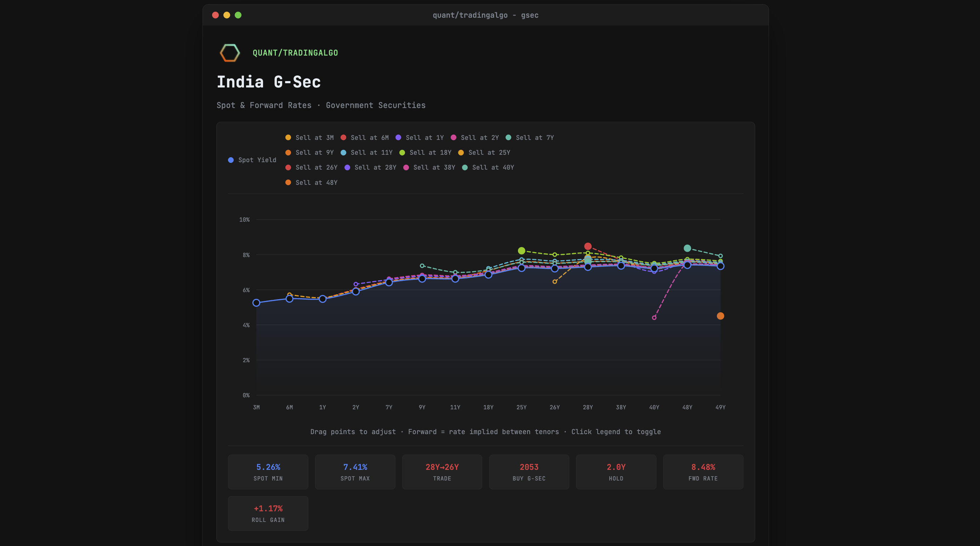The image size is (980, 546).
Task: Click the ROLL GAIN stat card
Action: pyautogui.click(x=268, y=513)
